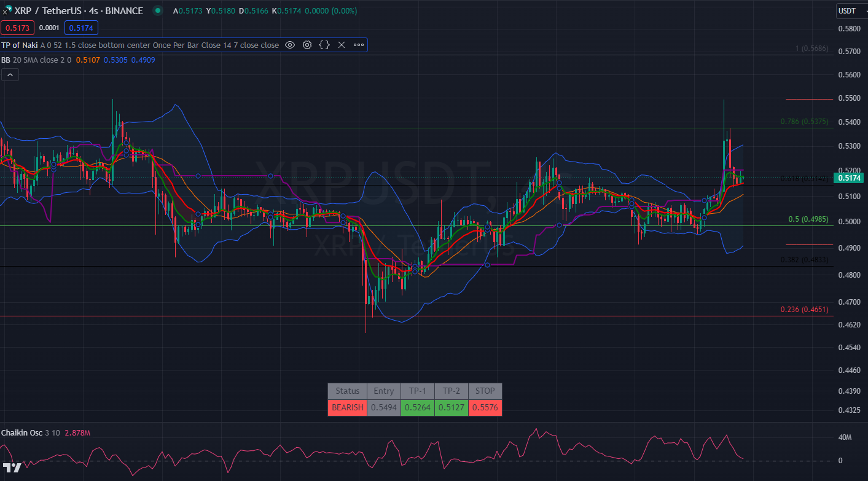Open more options for TP of Naki

[x=359, y=45]
